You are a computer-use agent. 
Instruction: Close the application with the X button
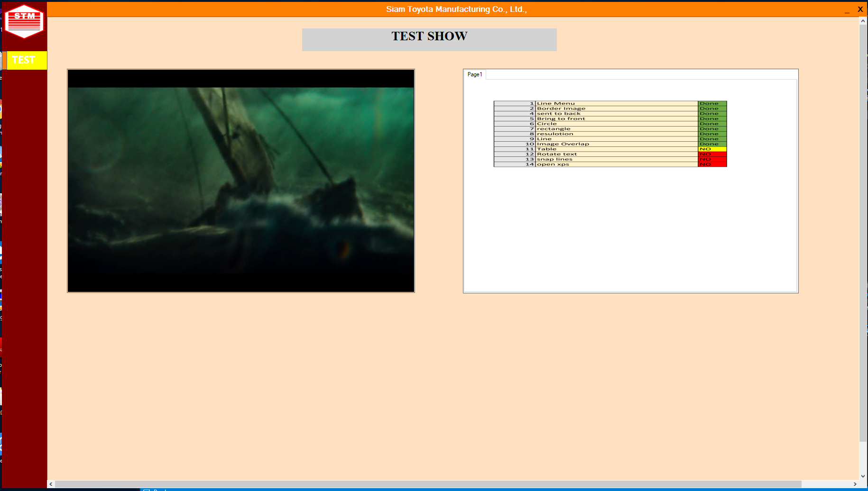click(x=860, y=9)
